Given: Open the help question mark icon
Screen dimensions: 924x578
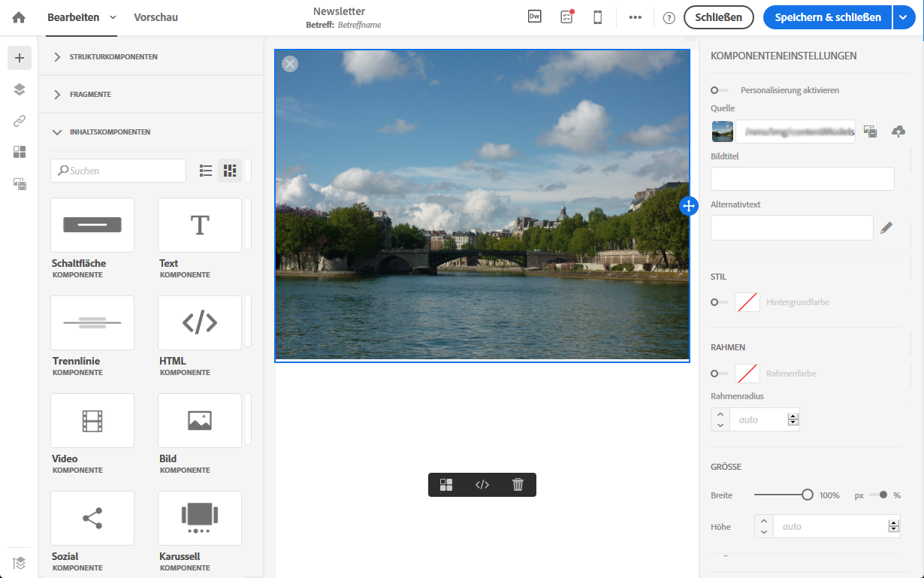Looking at the screenshot, I should pyautogui.click(x=669, y=17).
